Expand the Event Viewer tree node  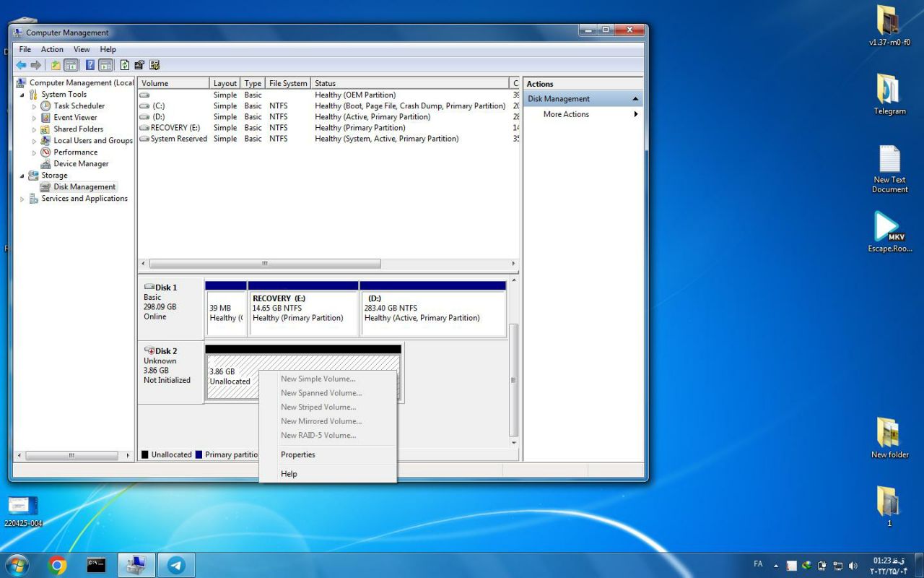coord(34,118)
